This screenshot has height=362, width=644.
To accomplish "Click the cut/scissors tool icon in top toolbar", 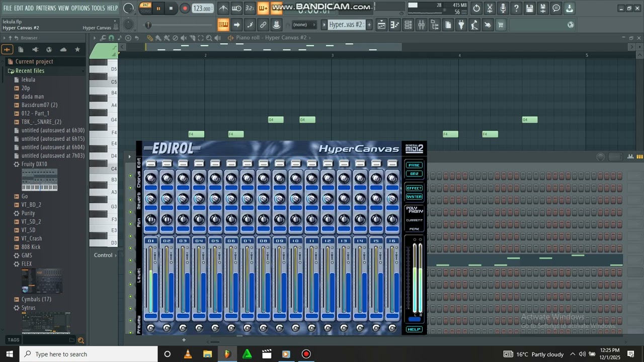I will pyautogui.click(x=490, y=8).
